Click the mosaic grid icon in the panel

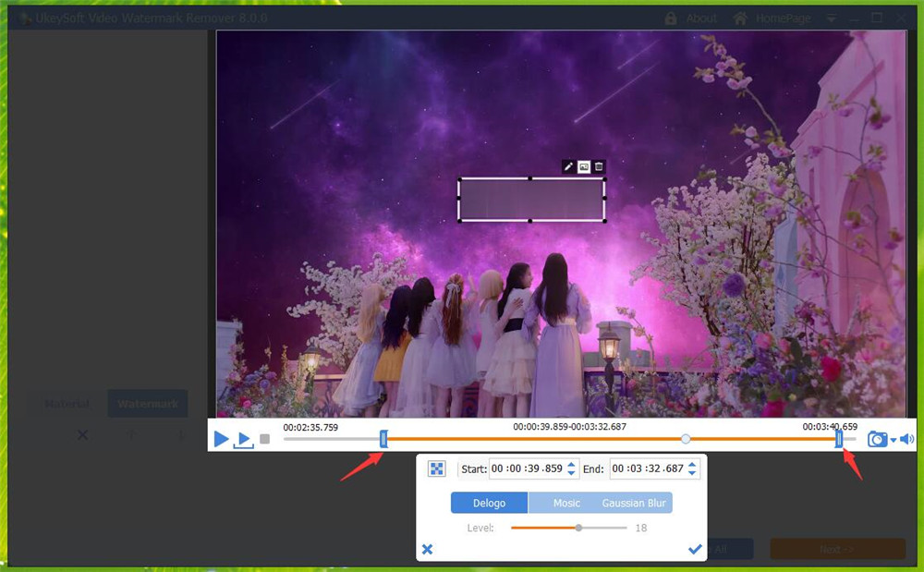[436, 469]
